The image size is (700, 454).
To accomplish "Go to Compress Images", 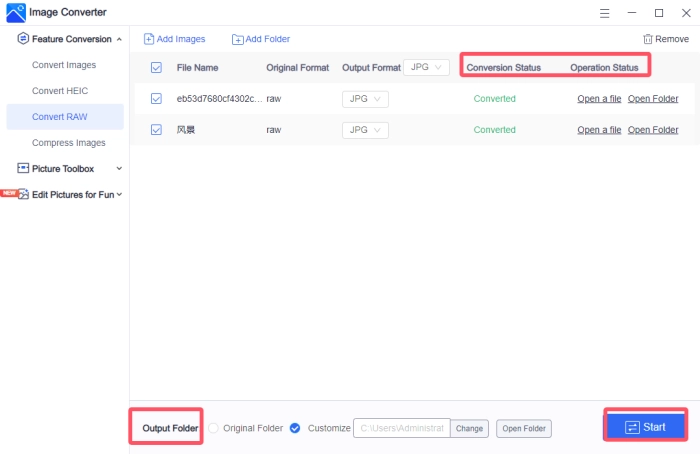I will coord(68,143).
